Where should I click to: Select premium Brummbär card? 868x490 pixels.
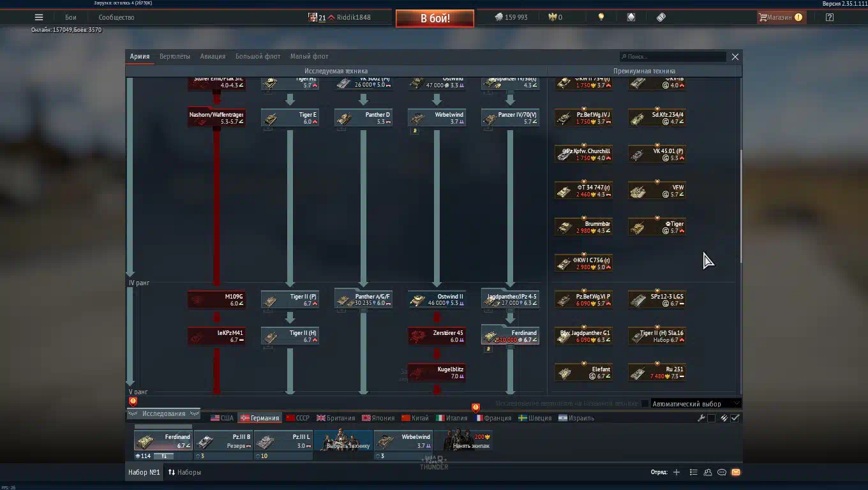(x=583, y=227)
